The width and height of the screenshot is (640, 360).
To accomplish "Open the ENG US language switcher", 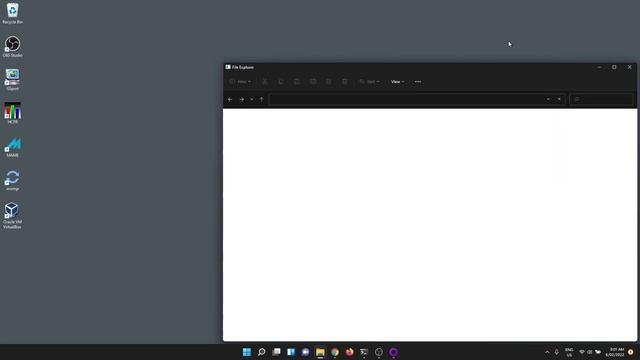I will click(569, 352).
